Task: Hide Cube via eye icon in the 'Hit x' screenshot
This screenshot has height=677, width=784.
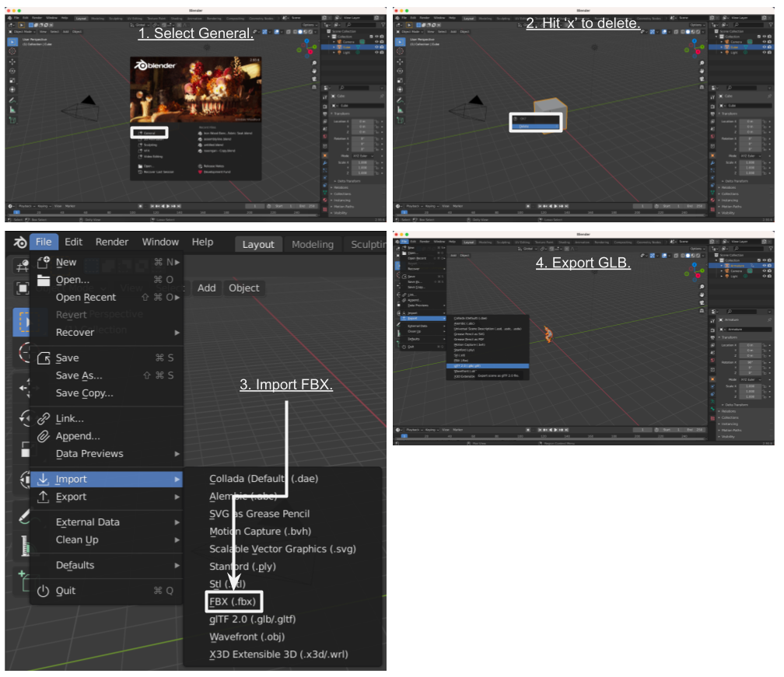Action: tap(765, 47)
